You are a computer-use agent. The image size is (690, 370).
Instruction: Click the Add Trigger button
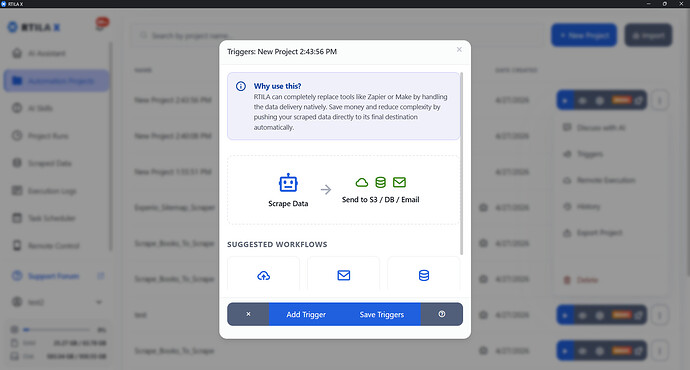[x=306, y=314]
